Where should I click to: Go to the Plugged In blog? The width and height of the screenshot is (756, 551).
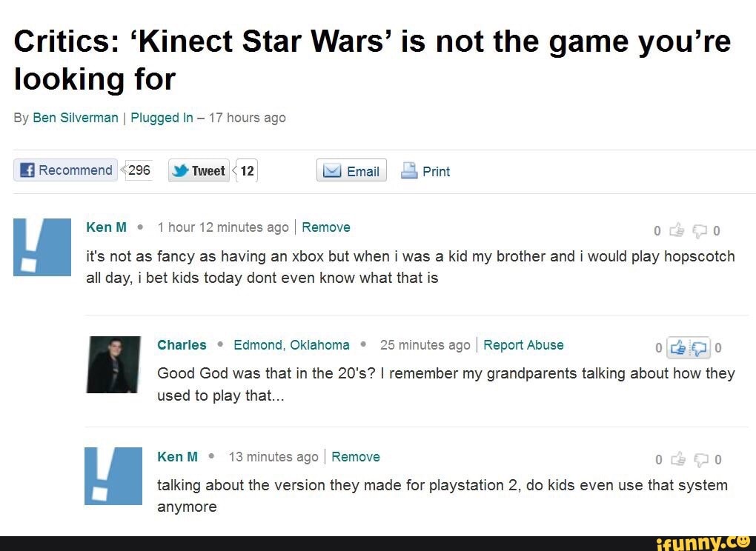(x=162, y=118)
